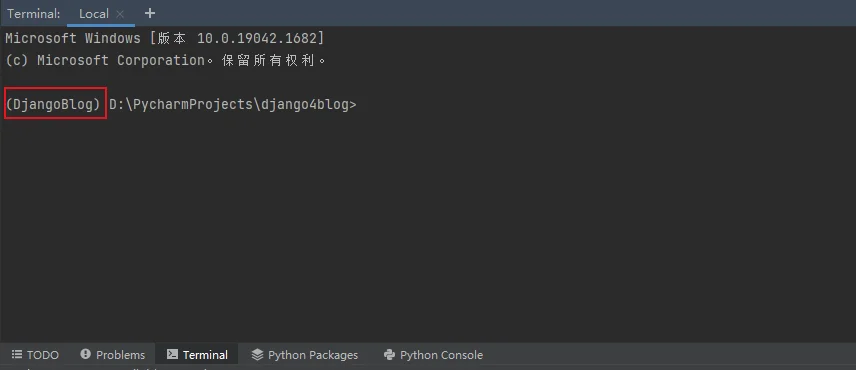This screenshot has width=856, height=370.
Task: Click empty terminal area below the prompt
Action: [x=428, y=229]
